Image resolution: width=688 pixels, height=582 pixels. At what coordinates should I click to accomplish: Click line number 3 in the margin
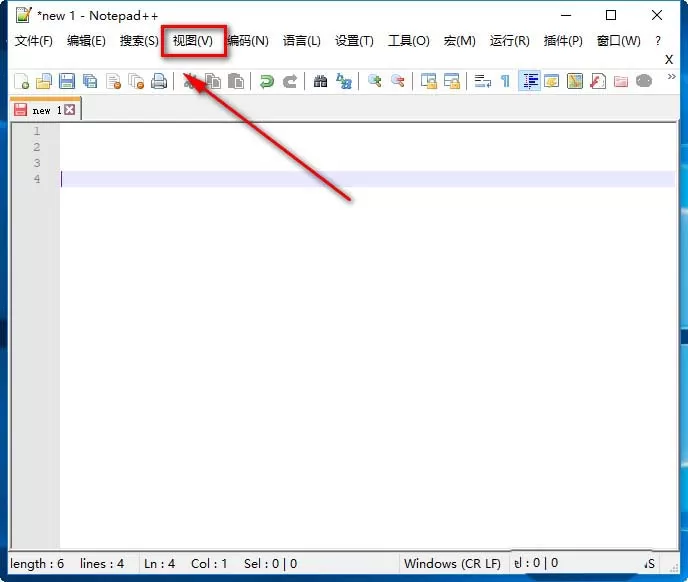36,163
